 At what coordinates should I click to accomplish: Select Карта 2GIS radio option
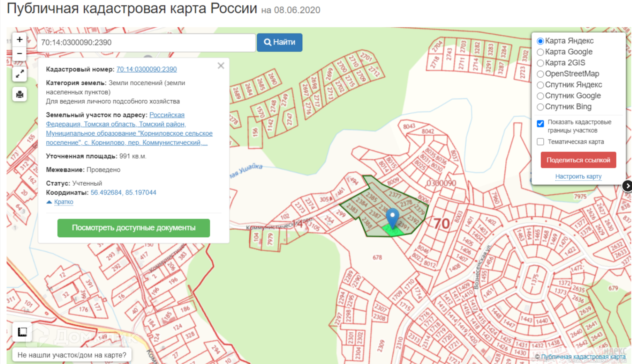click(540, 63)
